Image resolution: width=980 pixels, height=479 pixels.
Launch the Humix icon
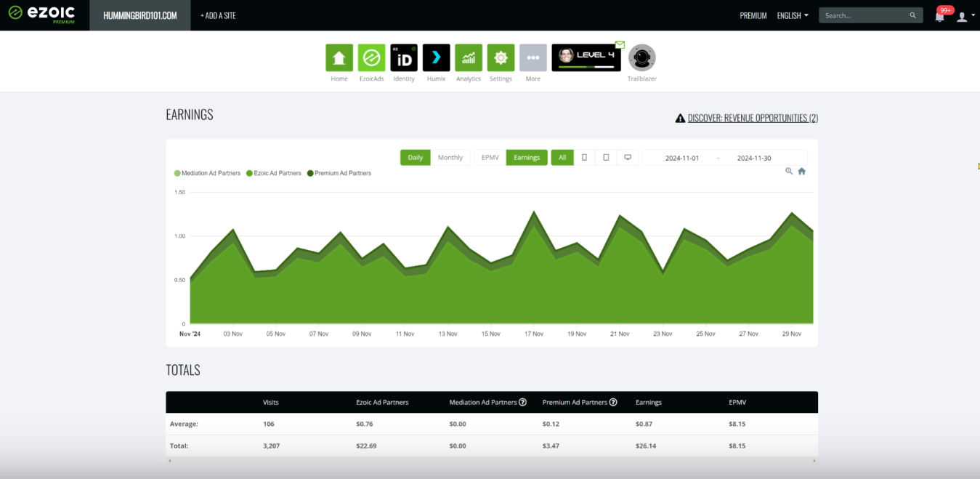click(436, 57)
